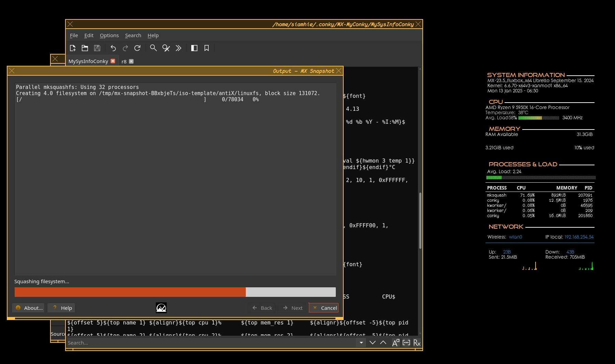This screenshot has width=615, height=364.
Task: Click the AMD Ryzen 9 5950X processor text
Action: click(x=527, y=107)
